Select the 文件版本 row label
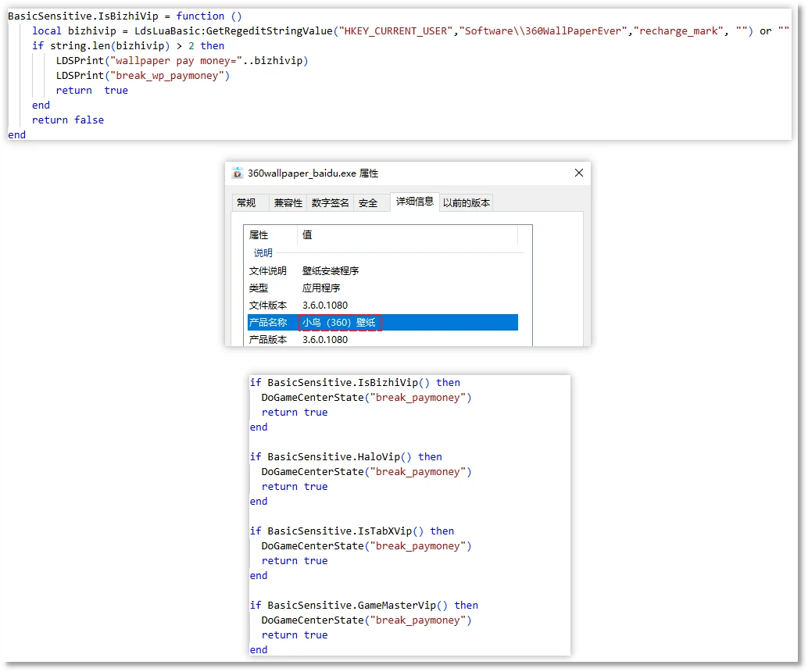This screenshot has height=672, width=808. coord(268,305)
